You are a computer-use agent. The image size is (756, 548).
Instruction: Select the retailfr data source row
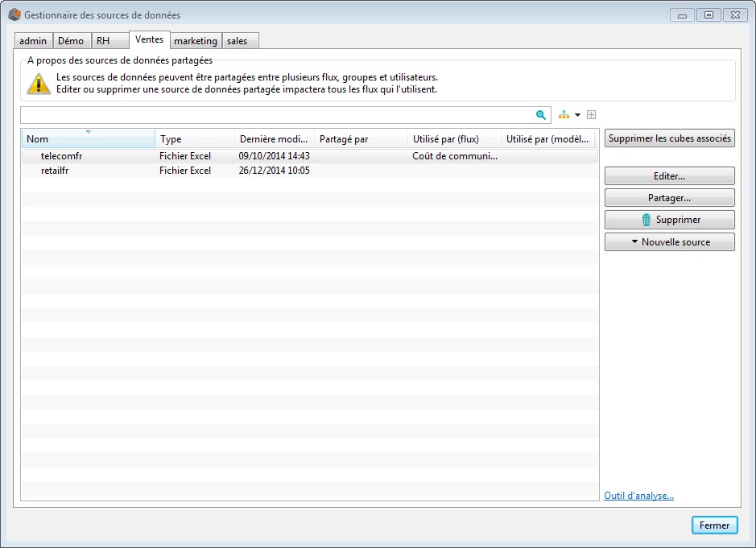(x=58, y=171)
